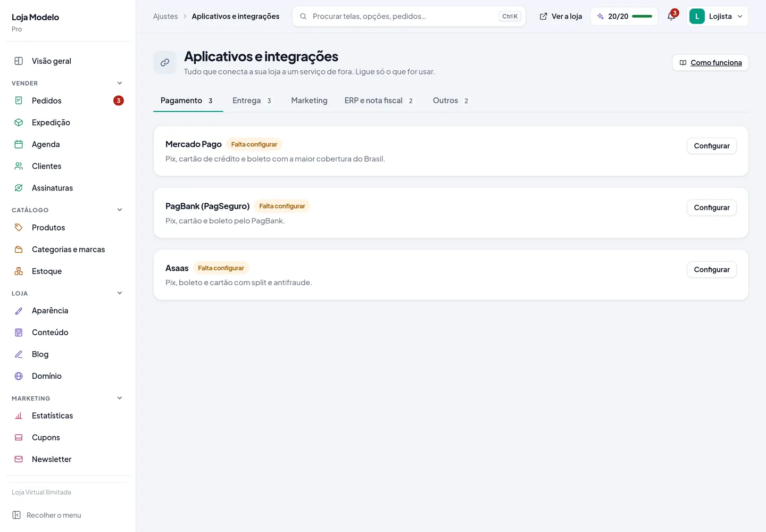Collapse the VENDER sidebar section
The height and width of the screenshot is (532, 766).
120,83
